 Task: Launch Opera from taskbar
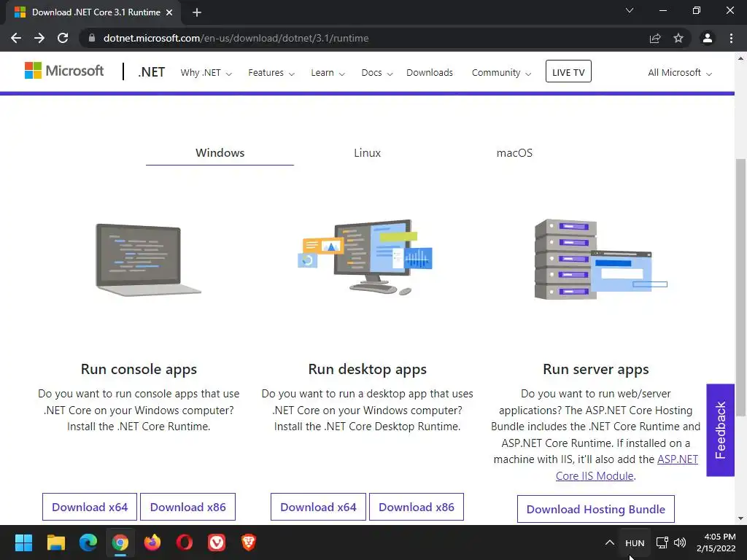[x=185, y=542]
